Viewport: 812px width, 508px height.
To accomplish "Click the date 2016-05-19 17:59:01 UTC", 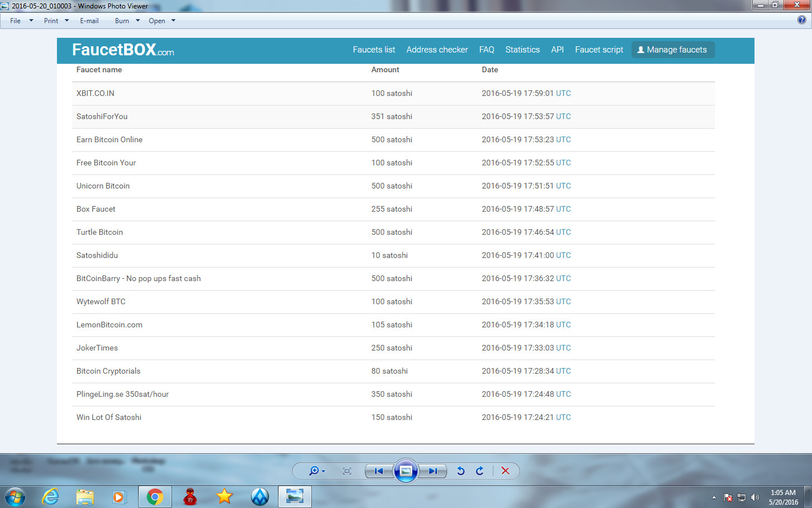I will pyautogui.click(x=526, y=93).
